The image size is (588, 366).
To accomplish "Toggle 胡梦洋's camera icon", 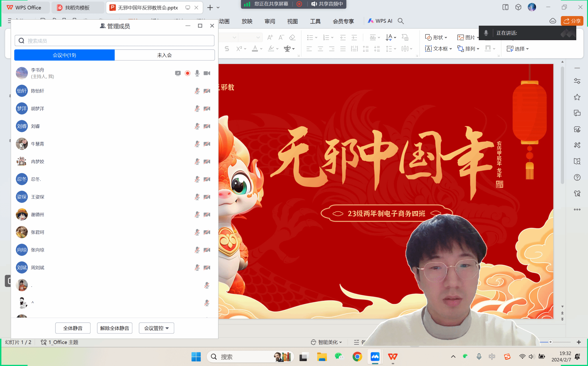I will click(x=207, y=109).
